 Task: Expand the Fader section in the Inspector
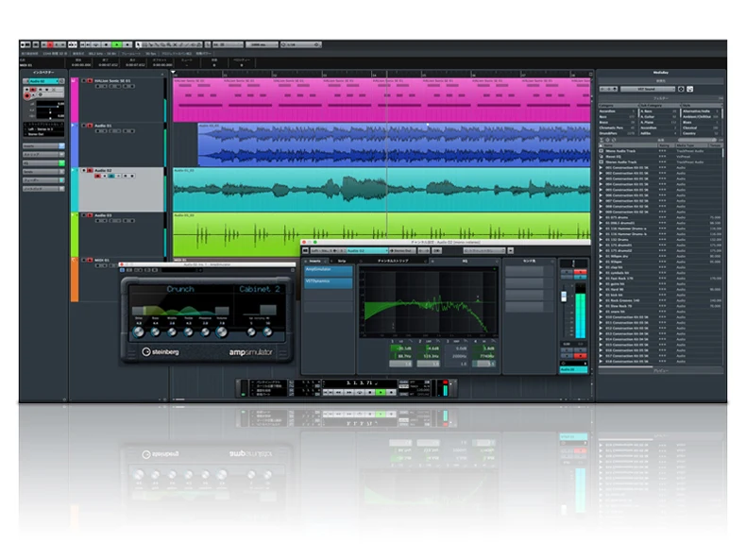pos(43,180)
